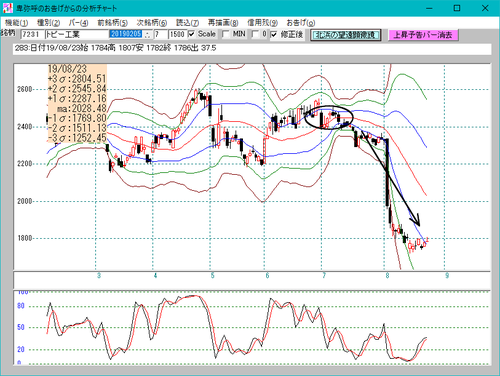Click the stepper beside the date field
This screenshot has height=376, width=500.
click(x=148, y=34)
